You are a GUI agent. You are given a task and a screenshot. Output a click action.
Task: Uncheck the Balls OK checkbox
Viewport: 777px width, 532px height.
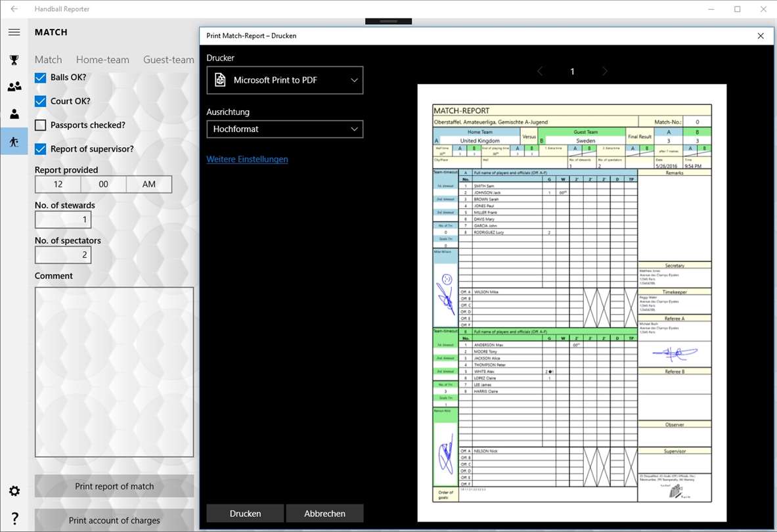tap(41, 78)
